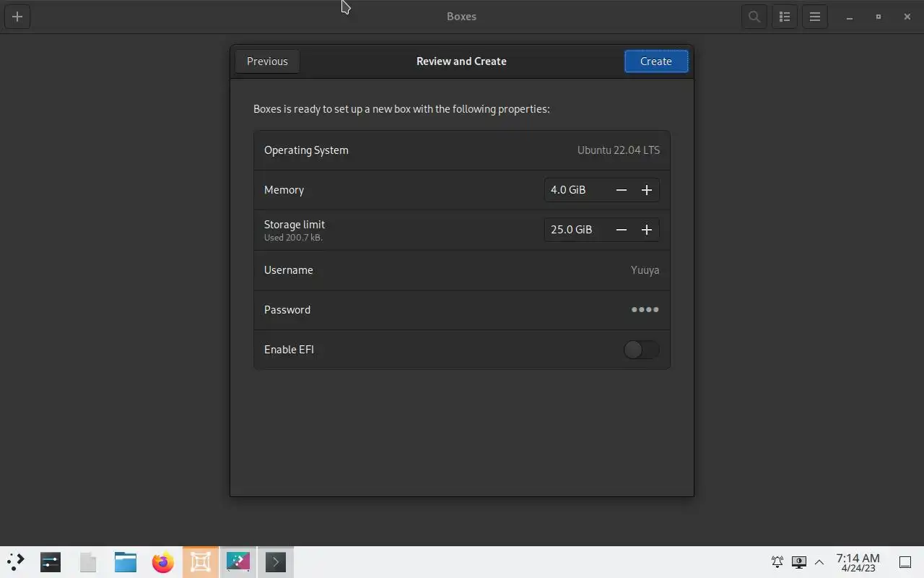This screenshot has height=578, width=924.
Task: Go back with the Previous button
Action: coord(267,61)
